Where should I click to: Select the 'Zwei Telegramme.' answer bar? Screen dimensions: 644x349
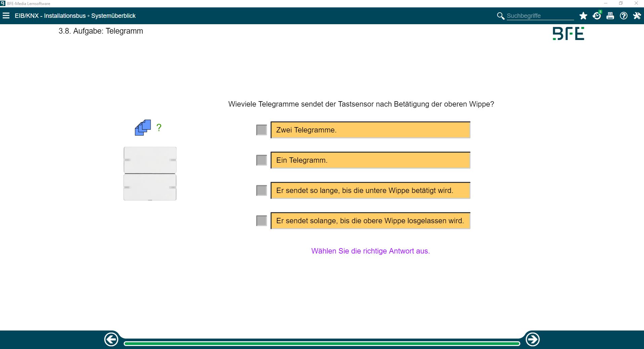(370, 130)
